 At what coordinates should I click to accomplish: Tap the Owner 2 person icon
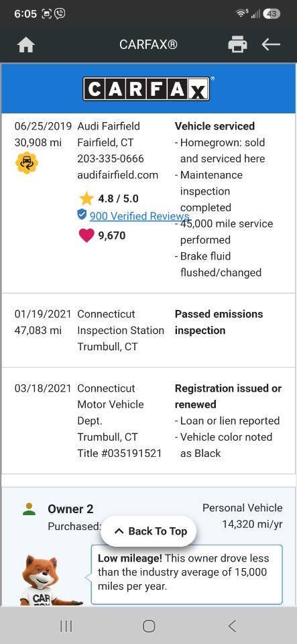(29, 509)
